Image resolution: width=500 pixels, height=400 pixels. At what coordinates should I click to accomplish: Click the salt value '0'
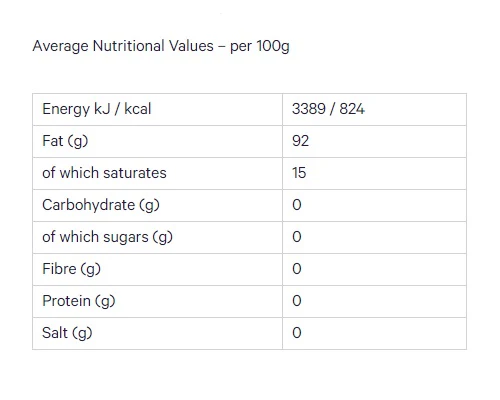[297, 333]
